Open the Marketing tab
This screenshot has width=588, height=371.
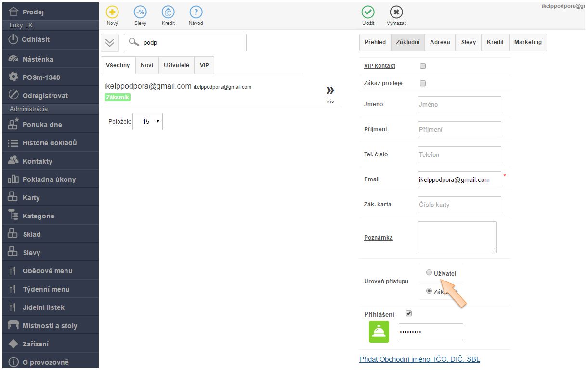[x=527, y=42]
